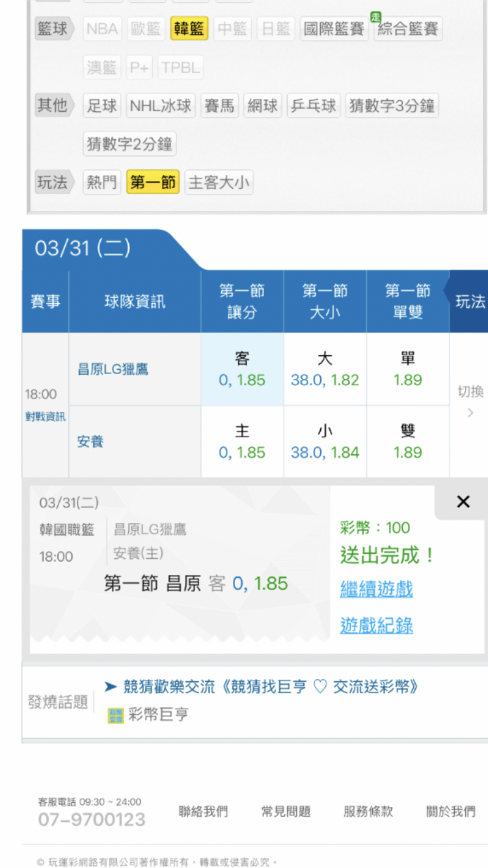Open 國際籃賽 category

click(x=334, y=29)
